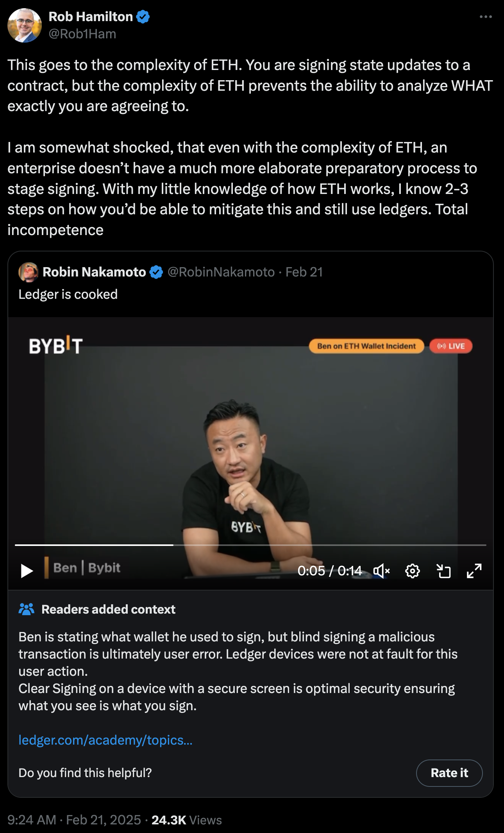
Task: Toggle picture-in-picture mode for video
Action: tap(443, 571)
